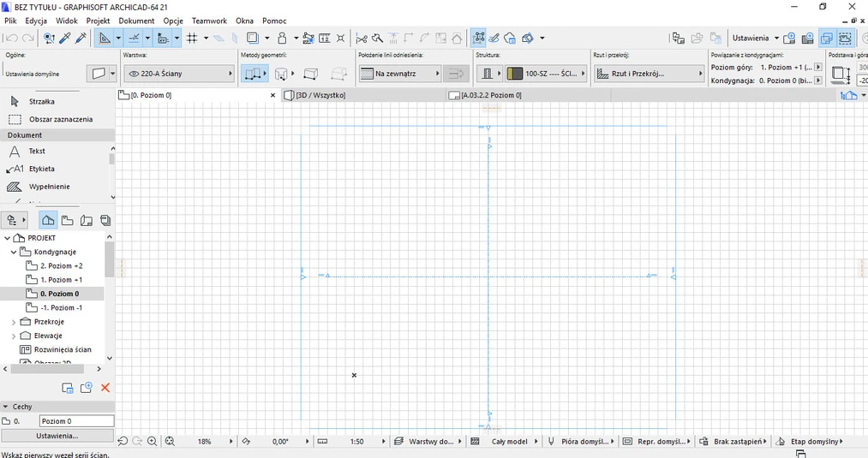Open the Na zewnątrz reference line dropdown
Image resolution: width=868 pixels, height=458 pixels.
(397, 74)
